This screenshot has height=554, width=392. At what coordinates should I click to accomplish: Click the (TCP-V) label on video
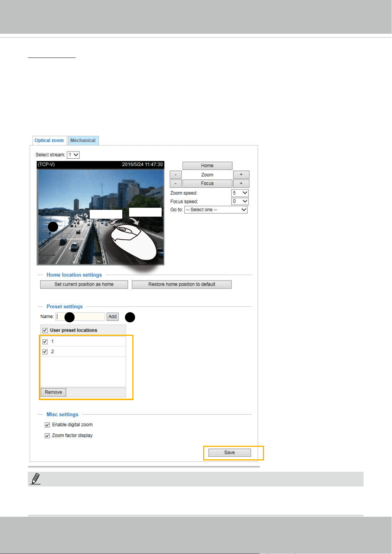46,164
